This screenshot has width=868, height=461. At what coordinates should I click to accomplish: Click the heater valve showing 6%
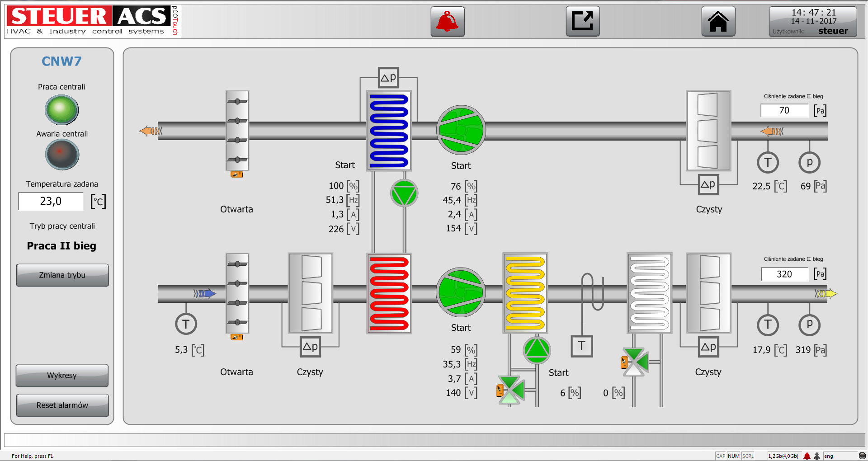tap(511, 390)
